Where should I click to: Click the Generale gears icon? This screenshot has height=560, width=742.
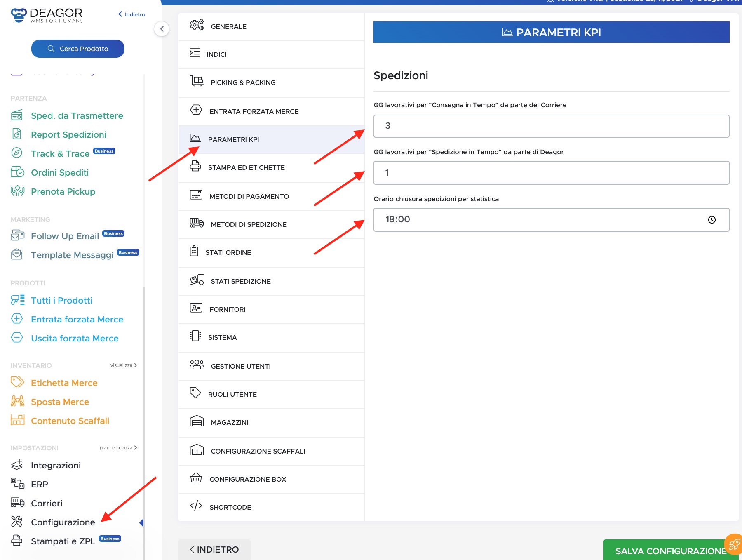click(197, 25)
